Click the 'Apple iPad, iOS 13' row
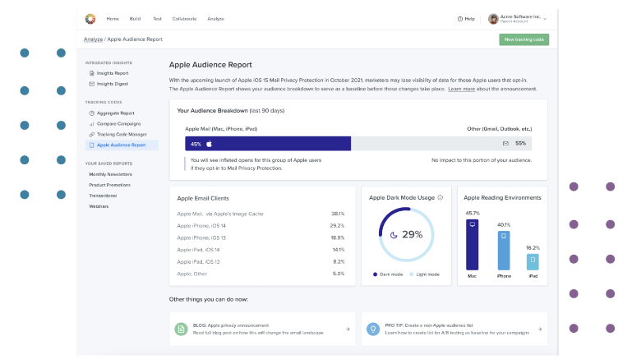The height and width of the screenshot is (364, 632). (x=261, y=262)
